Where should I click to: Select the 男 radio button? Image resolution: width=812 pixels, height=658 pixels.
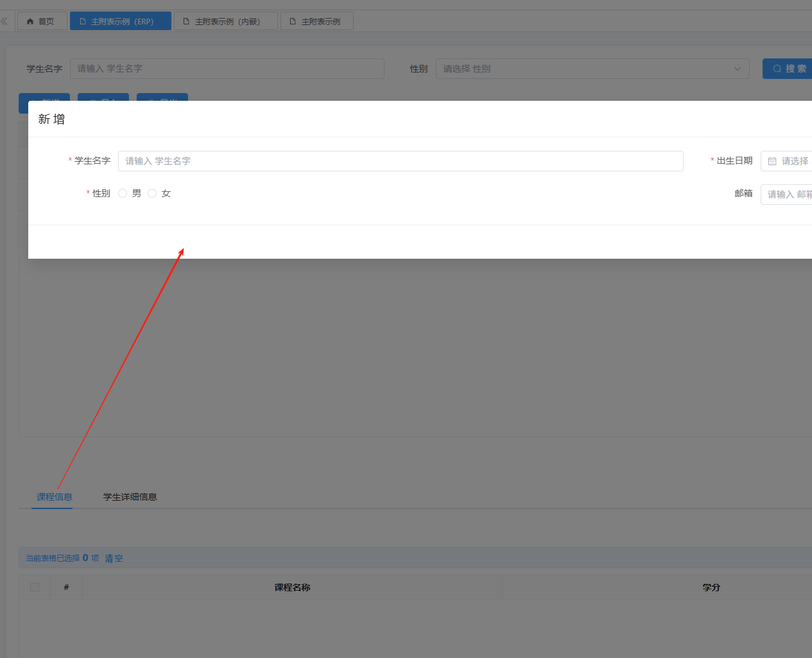pyautogui.click(x=123, y=193)
